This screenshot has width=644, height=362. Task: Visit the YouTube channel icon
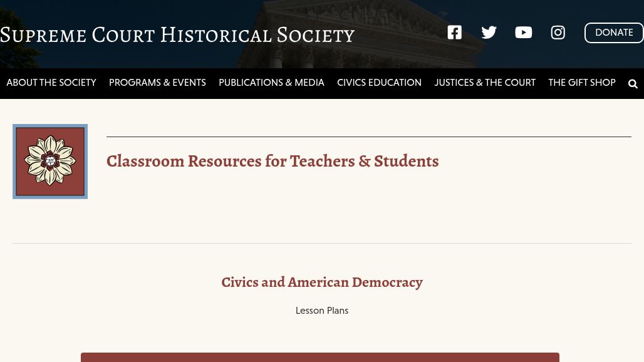(523, 32)
